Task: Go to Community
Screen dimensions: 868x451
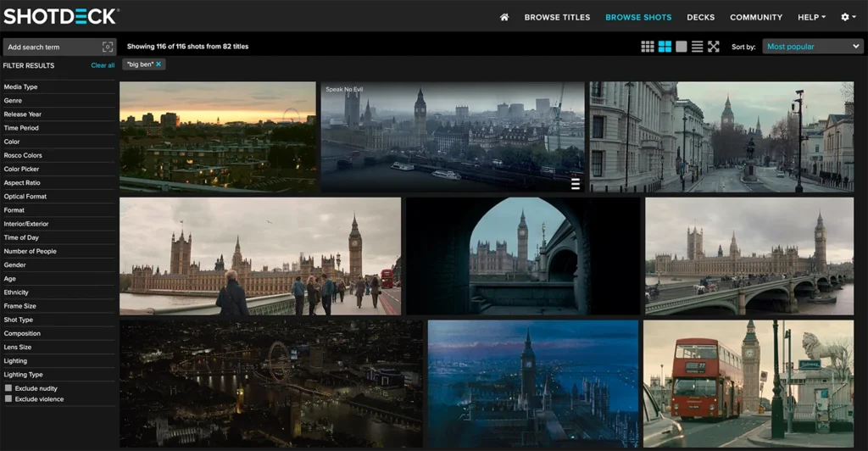Action: [756, 17]
